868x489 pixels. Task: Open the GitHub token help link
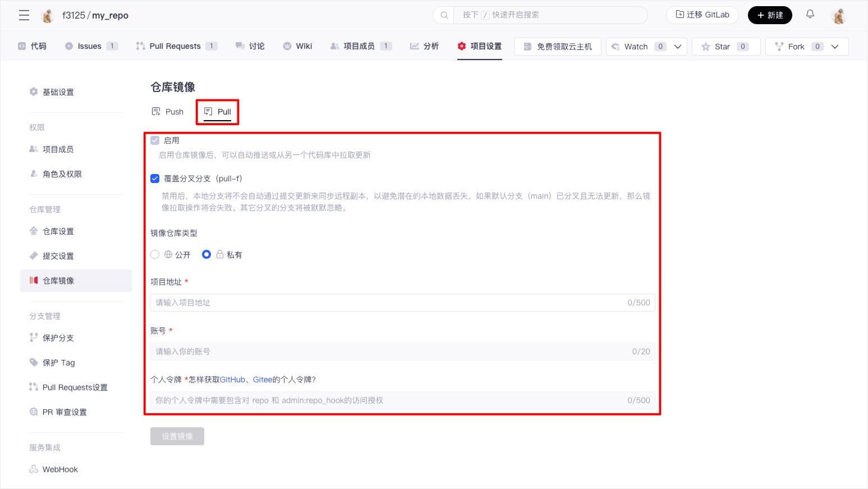232,380
